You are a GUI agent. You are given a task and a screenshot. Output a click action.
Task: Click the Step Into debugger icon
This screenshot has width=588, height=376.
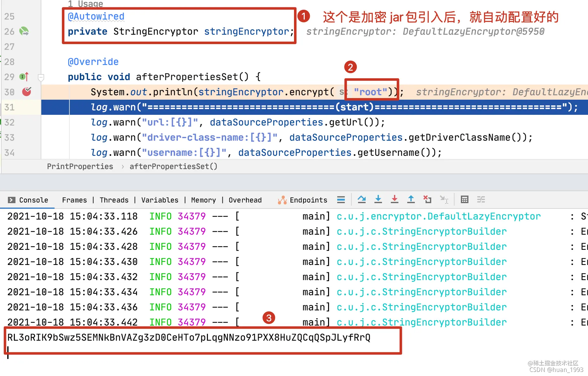378,199
